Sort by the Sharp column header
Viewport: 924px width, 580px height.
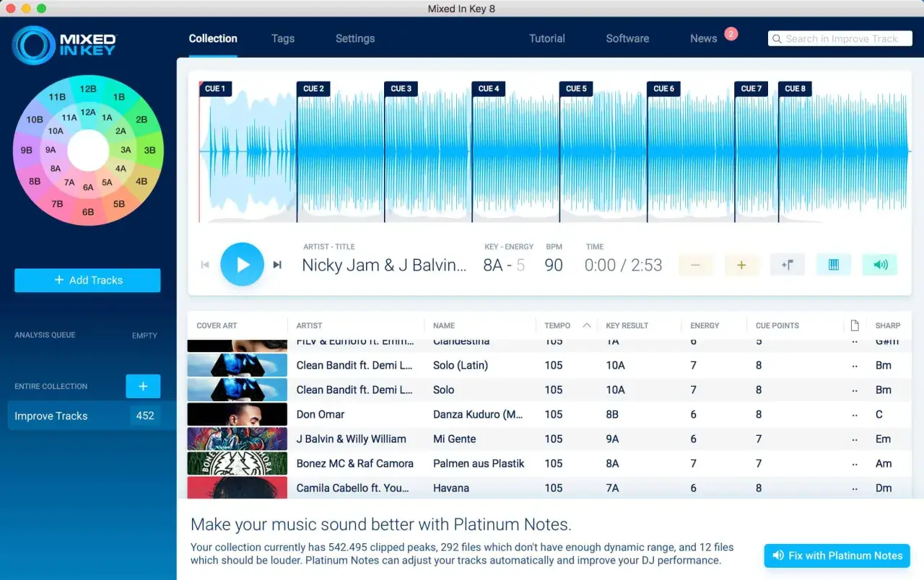[888, 325]
